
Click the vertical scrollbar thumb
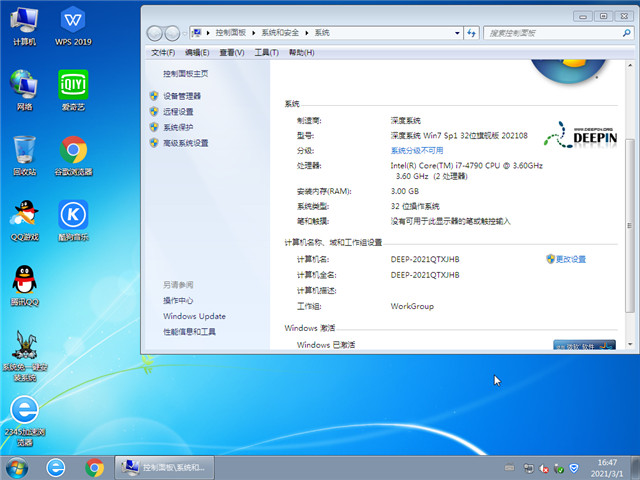[630, 226]
